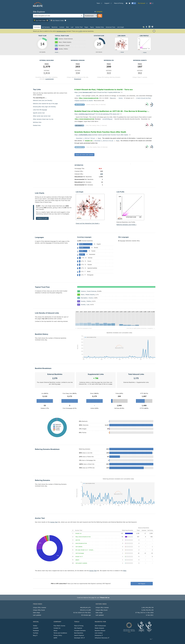
Task: Open the top Link Graph thumbnail
Action: pyautogui.click(x=121, y=44)
